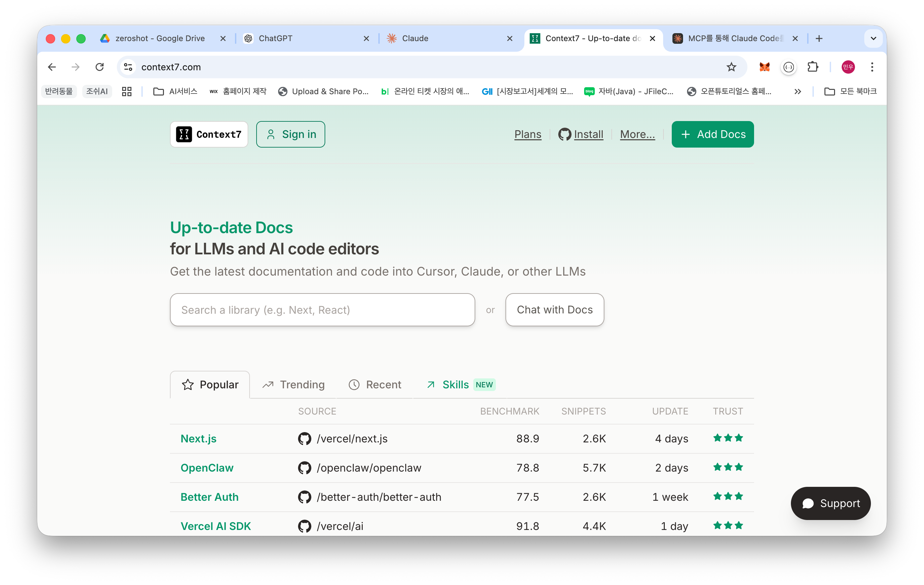The height and width of the screenshot is (585, 924).
Task: Open the GitHub icon next to /better-auth/better-auth
Action: click(x=305, y=497)
